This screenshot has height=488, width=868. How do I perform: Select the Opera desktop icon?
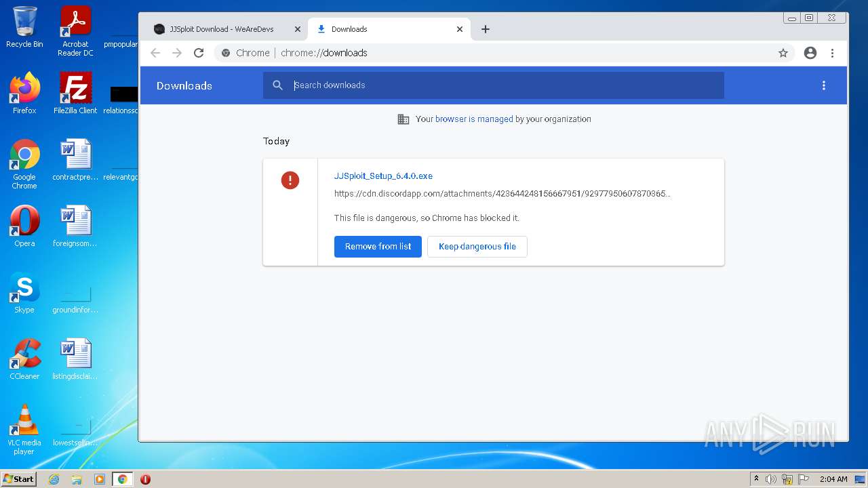[x=24, y=226]
